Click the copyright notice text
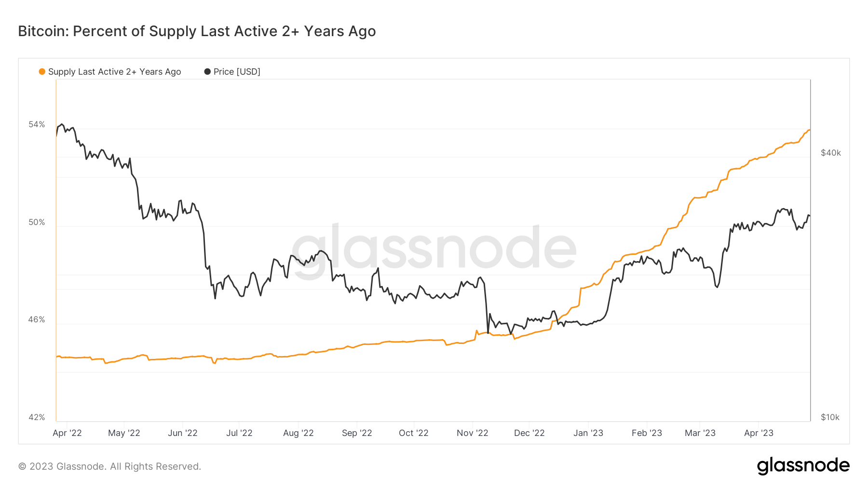868x488 pixels. click(x=109, y=466)
